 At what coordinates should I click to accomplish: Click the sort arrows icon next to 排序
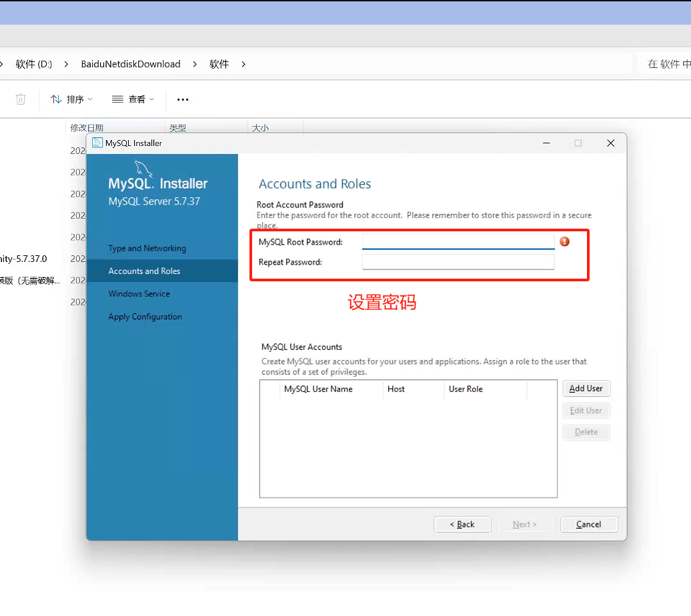[x=56, y=99]
